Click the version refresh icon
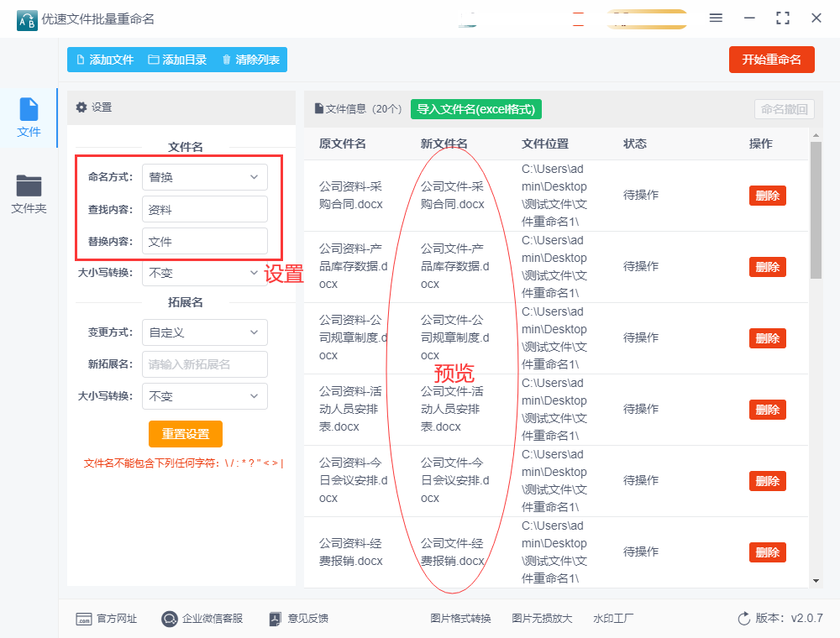The image size is (840, 638). pyautogui.click(x=743, y=619)
